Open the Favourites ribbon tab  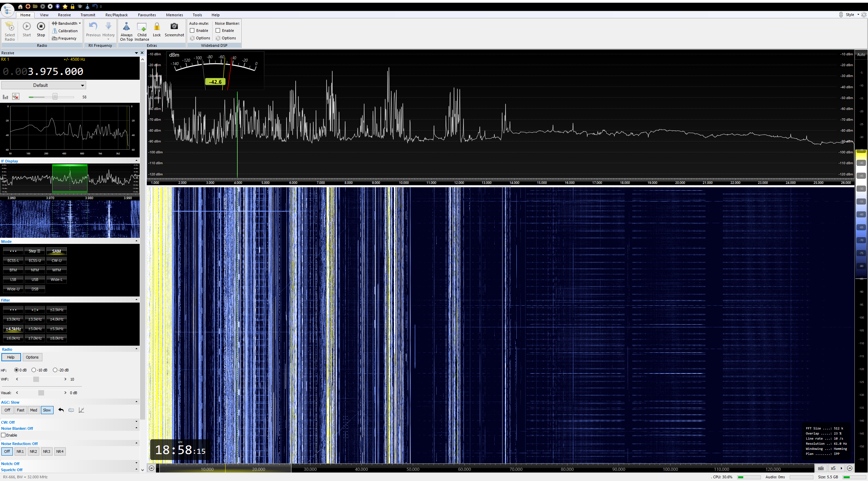coord(147,15)
